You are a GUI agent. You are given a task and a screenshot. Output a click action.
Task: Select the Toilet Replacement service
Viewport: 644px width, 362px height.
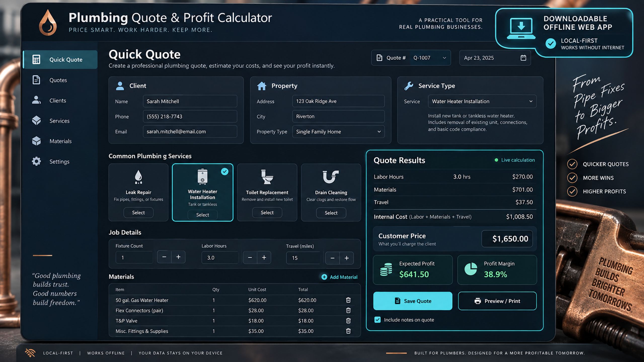click(x=267, y=213)
